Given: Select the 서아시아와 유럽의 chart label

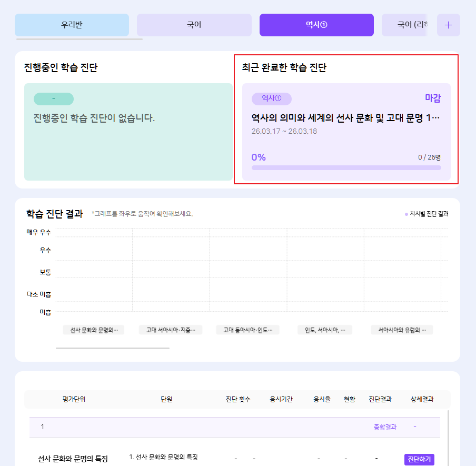Looking at the screenshot, I should click(x=401, y=330).
